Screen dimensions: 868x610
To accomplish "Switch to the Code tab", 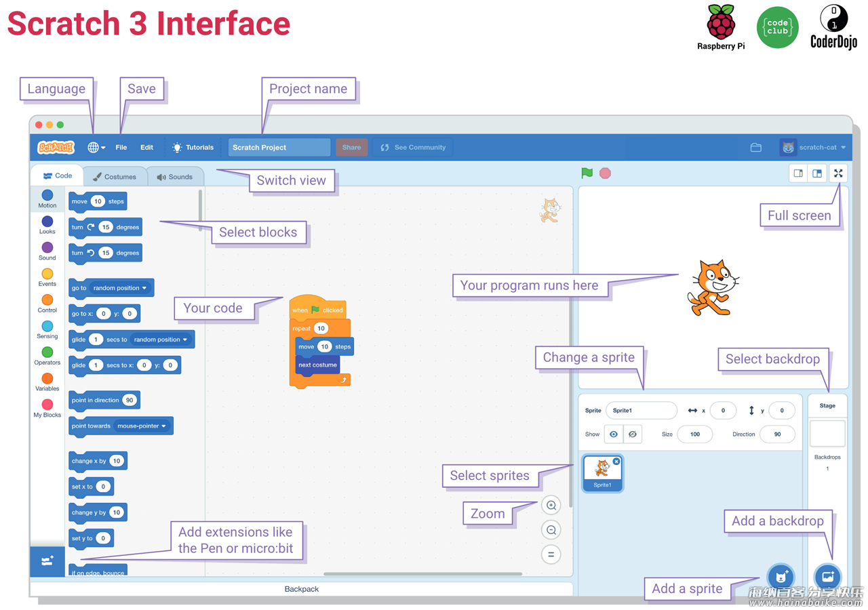I will pyautogui.click(x=57, y=176).
